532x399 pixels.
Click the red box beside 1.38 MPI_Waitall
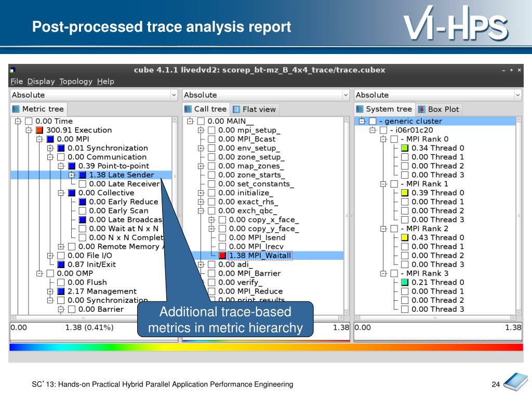click(222, 256)
